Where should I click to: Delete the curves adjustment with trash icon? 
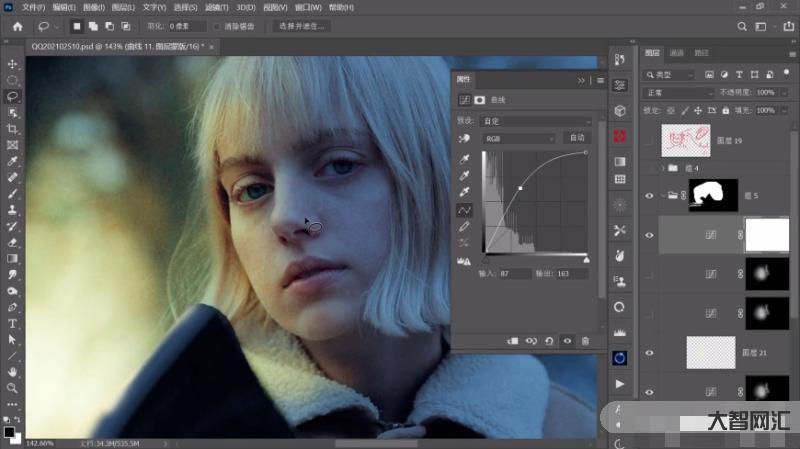click(x=585, y=341)
